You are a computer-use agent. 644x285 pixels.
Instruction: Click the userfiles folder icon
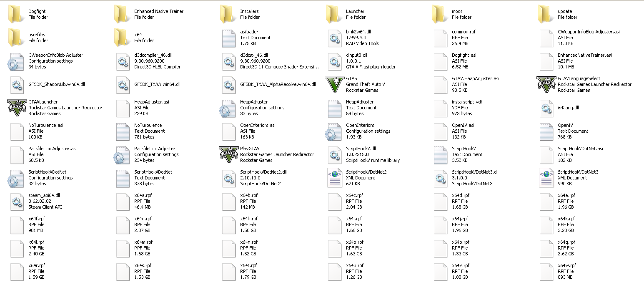17,38
